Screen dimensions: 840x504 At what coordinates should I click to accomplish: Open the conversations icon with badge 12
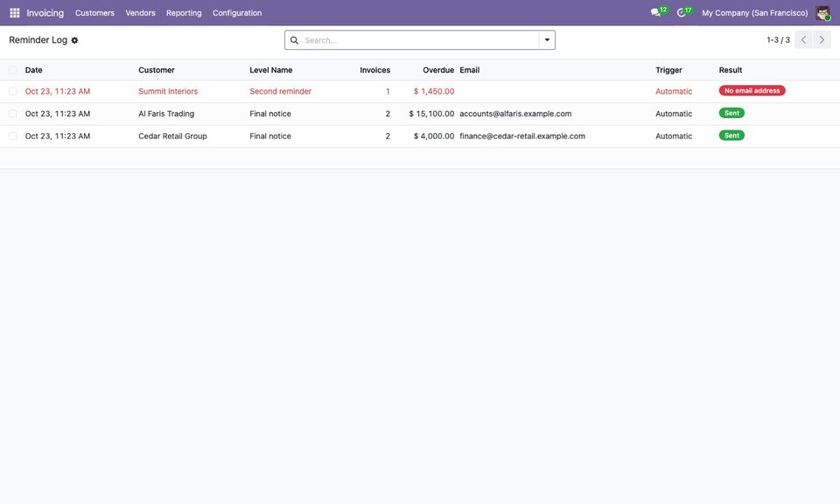[x=658, y=11]
